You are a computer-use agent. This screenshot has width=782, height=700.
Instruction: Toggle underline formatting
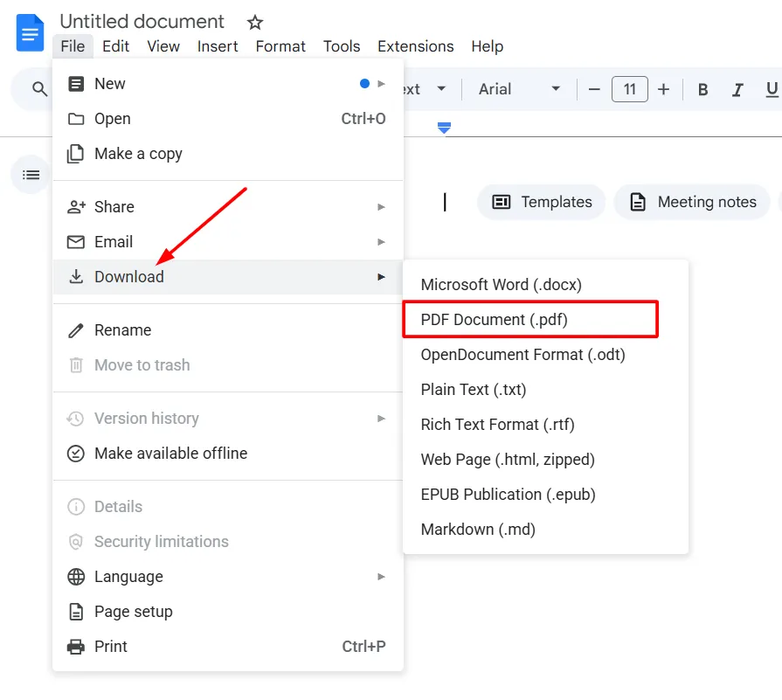(772, 89)
